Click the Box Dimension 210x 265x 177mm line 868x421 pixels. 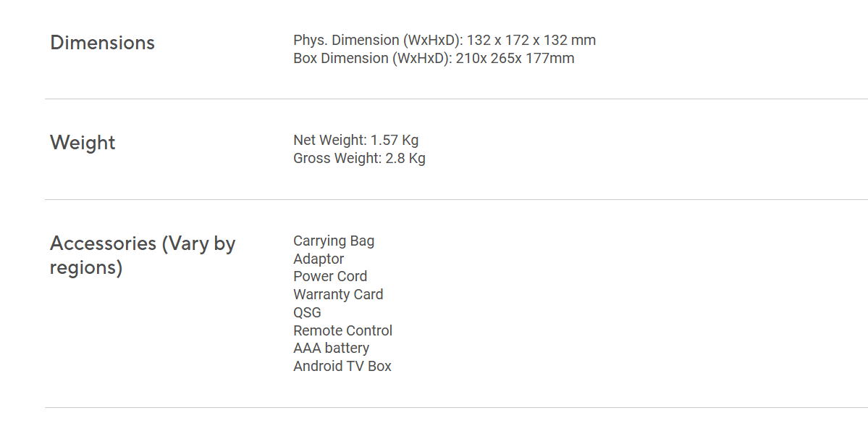pos(434,58)
